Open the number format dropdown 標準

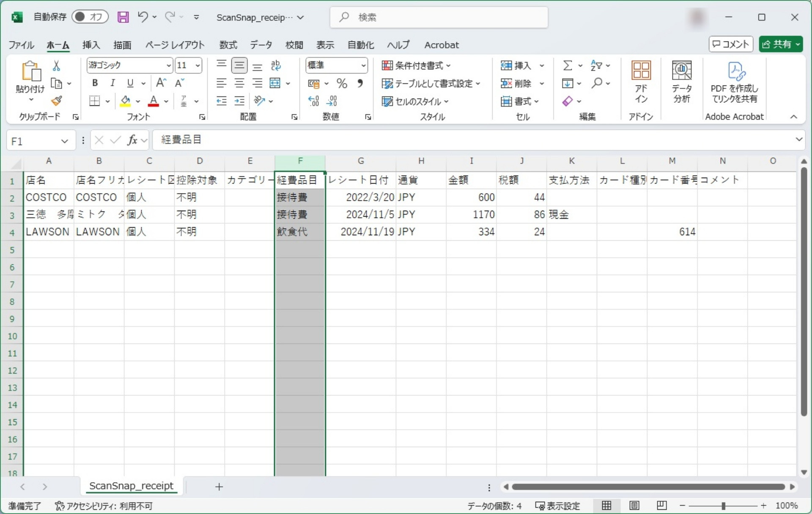click(x=363, y=66)
